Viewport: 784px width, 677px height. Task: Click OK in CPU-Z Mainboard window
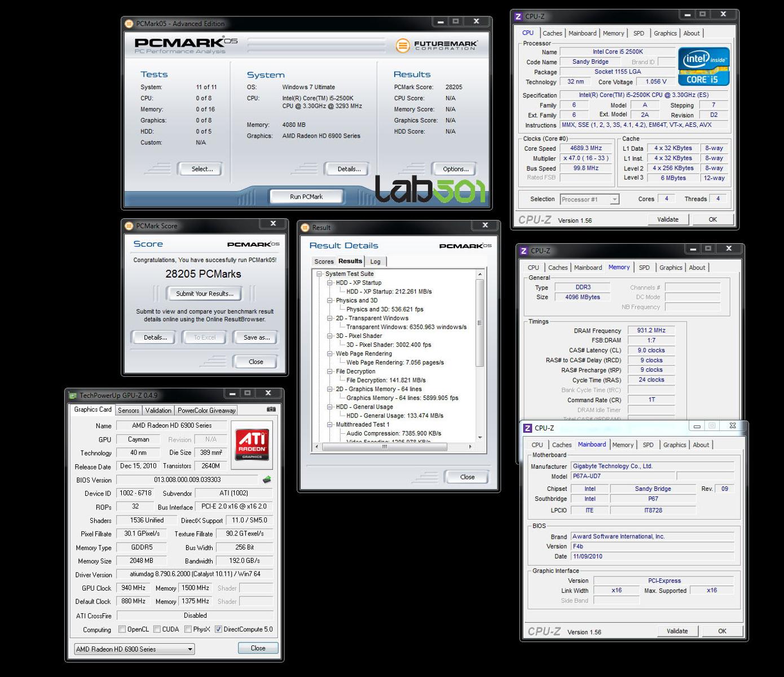(x=722, y=631)
